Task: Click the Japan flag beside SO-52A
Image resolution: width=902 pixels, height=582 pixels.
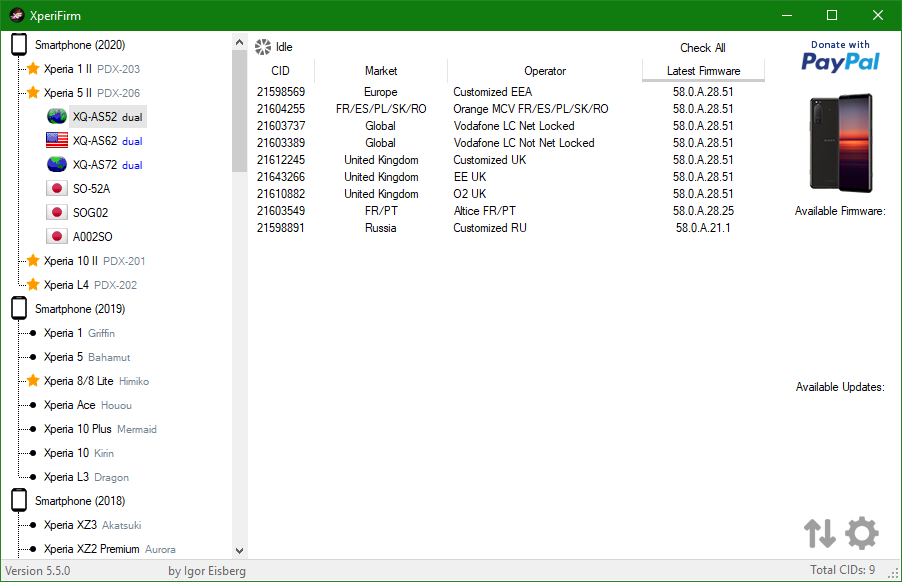Action: point(56,188)
